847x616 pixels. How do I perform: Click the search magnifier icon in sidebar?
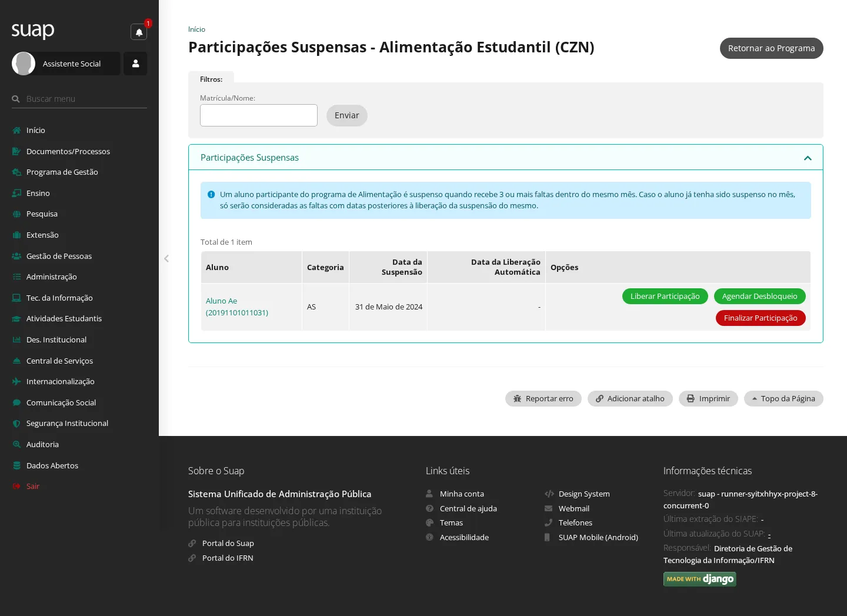tap(16, 99)
